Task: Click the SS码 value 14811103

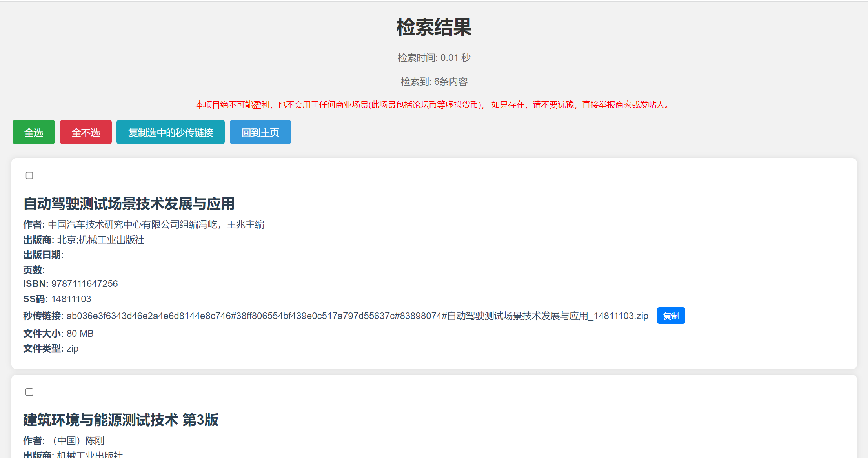Action: pyautogui.click(x=71, y=299)
